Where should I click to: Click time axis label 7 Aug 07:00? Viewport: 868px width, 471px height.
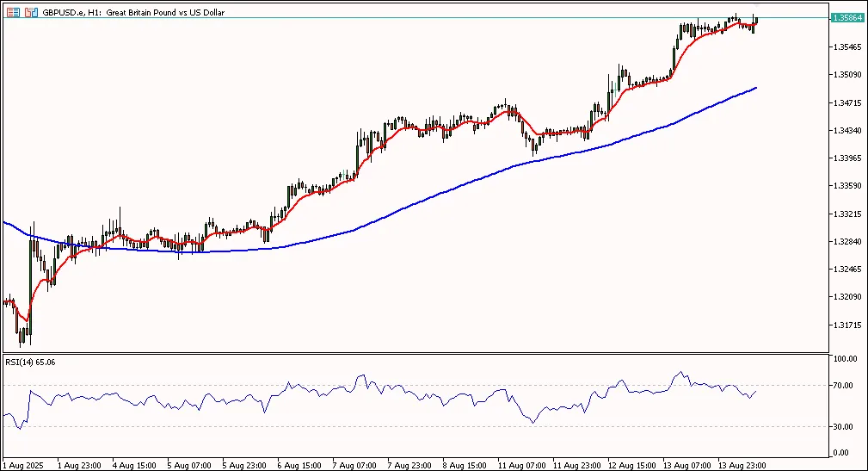[x=354, y=466]
